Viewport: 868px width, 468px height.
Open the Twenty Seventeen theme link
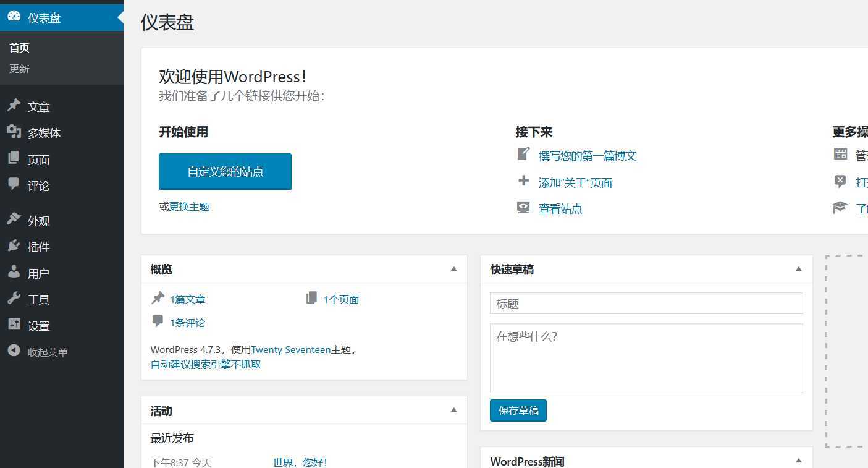coord(291,350)
